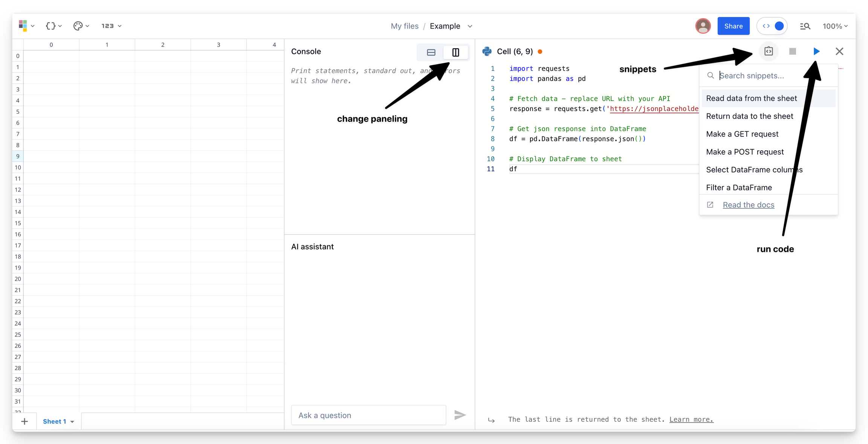Image resolution: width=868 pixels, height=444 pixels.
Task: Switch console to stacked horizontal panel layout
Action: coord(431,52)
